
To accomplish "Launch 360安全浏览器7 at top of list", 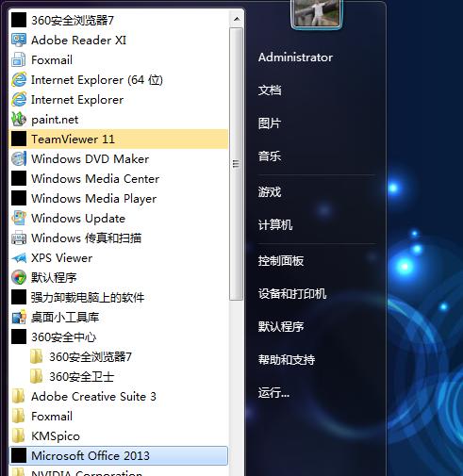I will pos(119,21).
